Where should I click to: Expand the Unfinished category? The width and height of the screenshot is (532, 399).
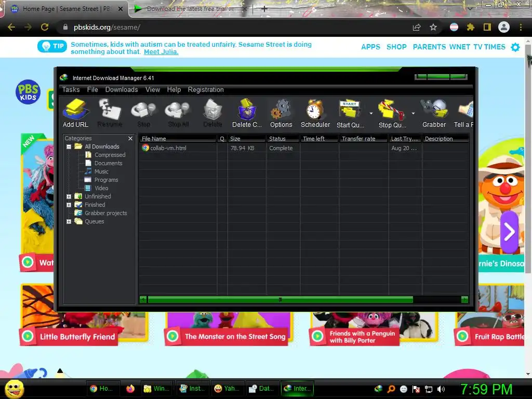click(69, 196)
